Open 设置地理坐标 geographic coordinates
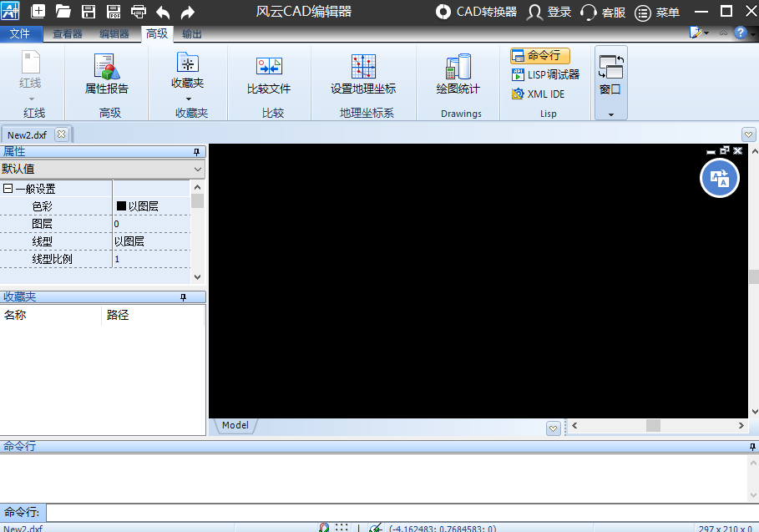The image size is (759, 532). click(363, 74)
